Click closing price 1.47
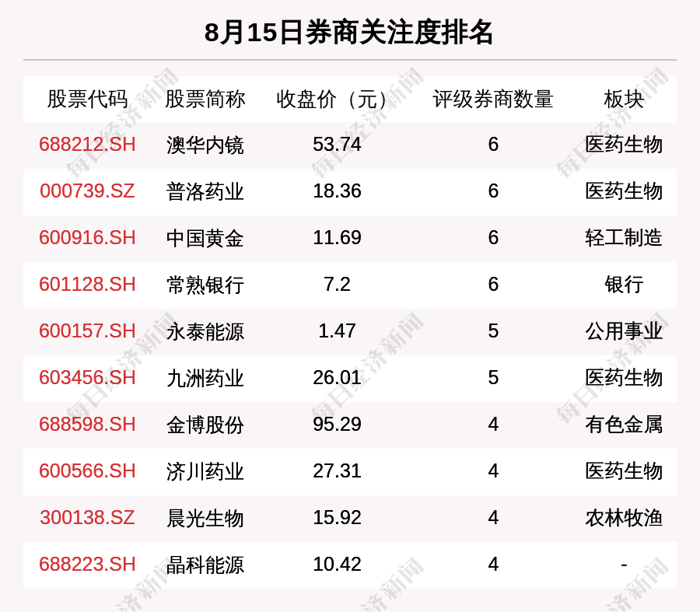This screenshot has height=612, width=700. [337, 331]
